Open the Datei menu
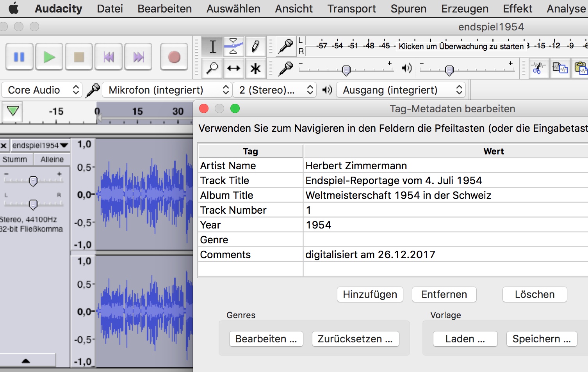Screen dimensions: 588x372 110,9
